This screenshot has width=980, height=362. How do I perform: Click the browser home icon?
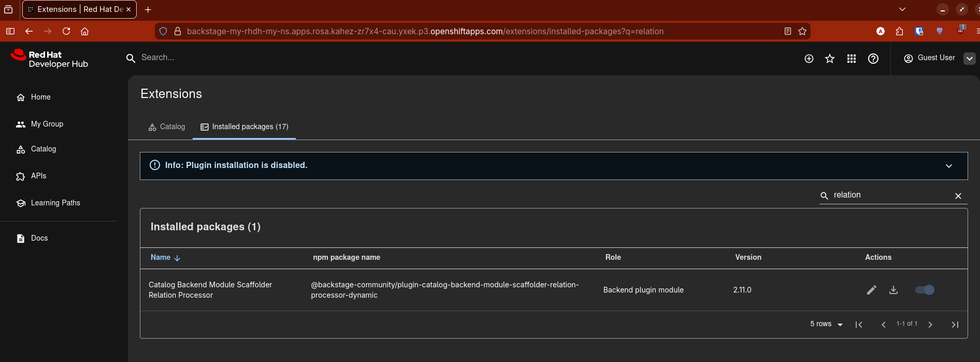[x=85, y=31]
